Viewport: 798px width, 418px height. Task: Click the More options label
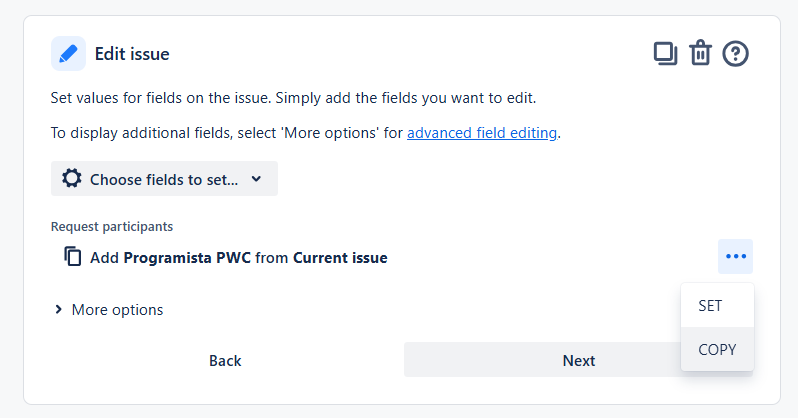tap(118, 310)
